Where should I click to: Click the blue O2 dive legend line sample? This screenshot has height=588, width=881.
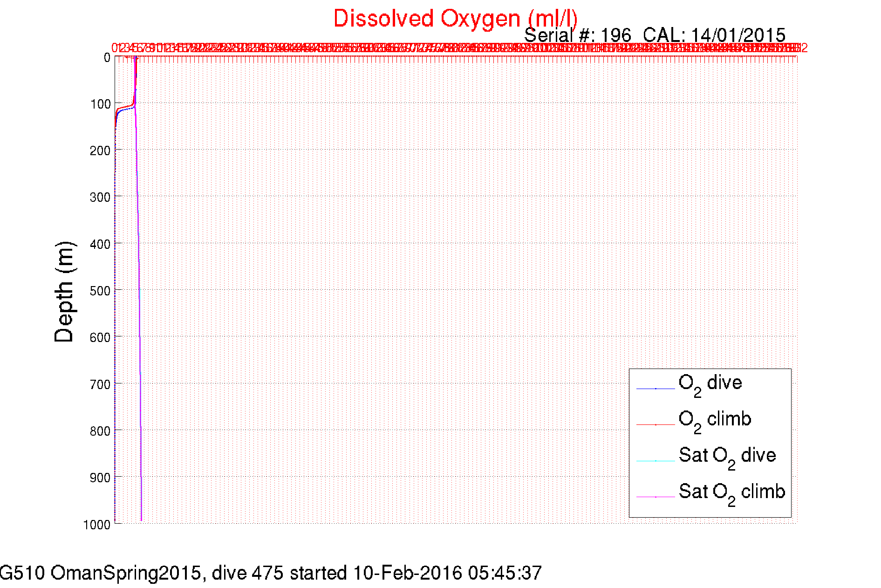pos(656,389)
